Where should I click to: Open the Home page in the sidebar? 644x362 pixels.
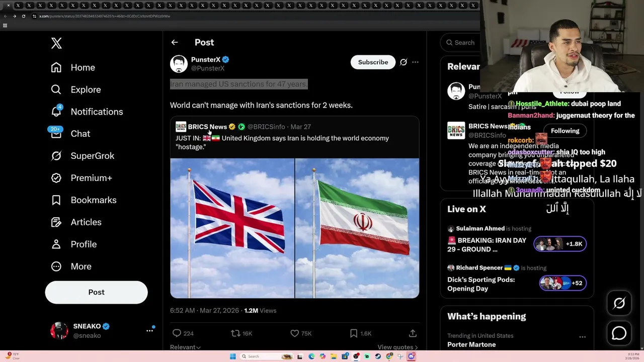pyautogui.click(x=73, y=67)
